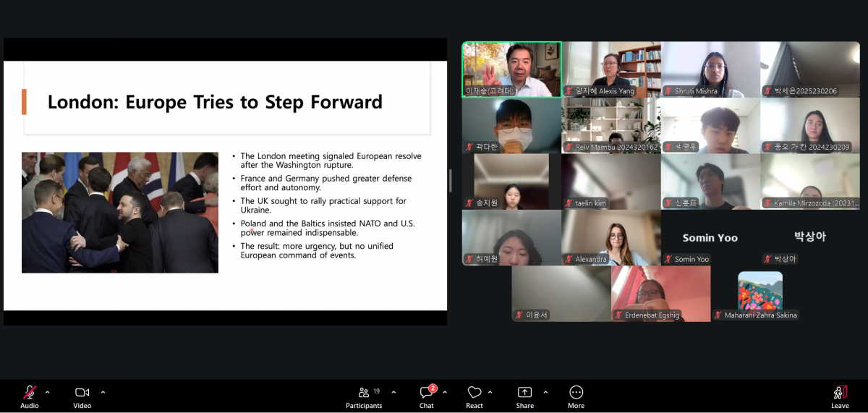Click the 'taelin kim' name label

(x=590, y=203)
